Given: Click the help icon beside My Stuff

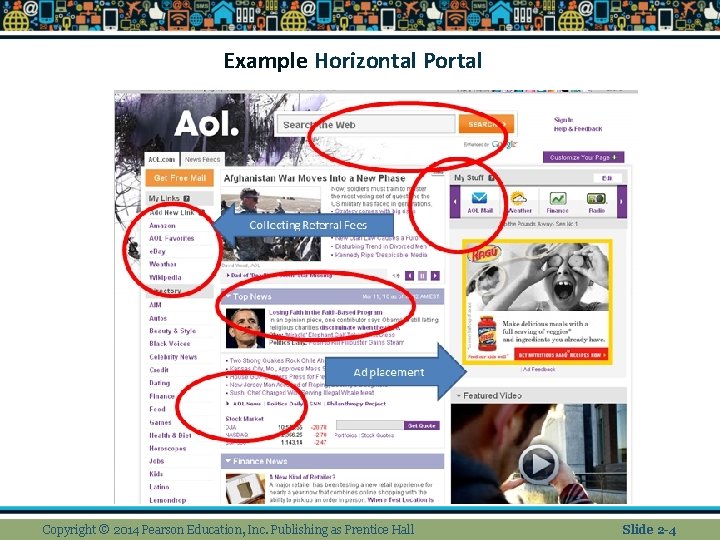Looking at the screenshot, I should (x=491, y=178).
